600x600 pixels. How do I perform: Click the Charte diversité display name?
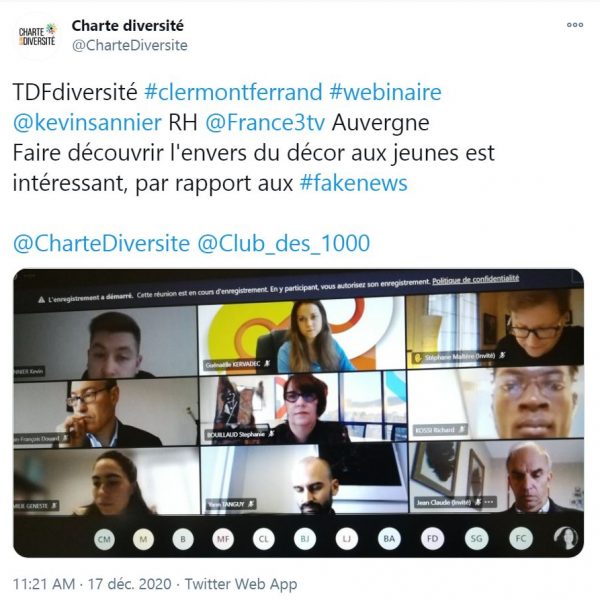(x=128, y=26)
